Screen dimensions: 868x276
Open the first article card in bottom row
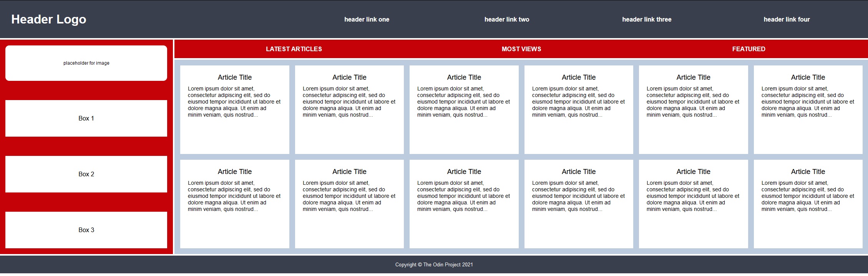click(234, 204)
